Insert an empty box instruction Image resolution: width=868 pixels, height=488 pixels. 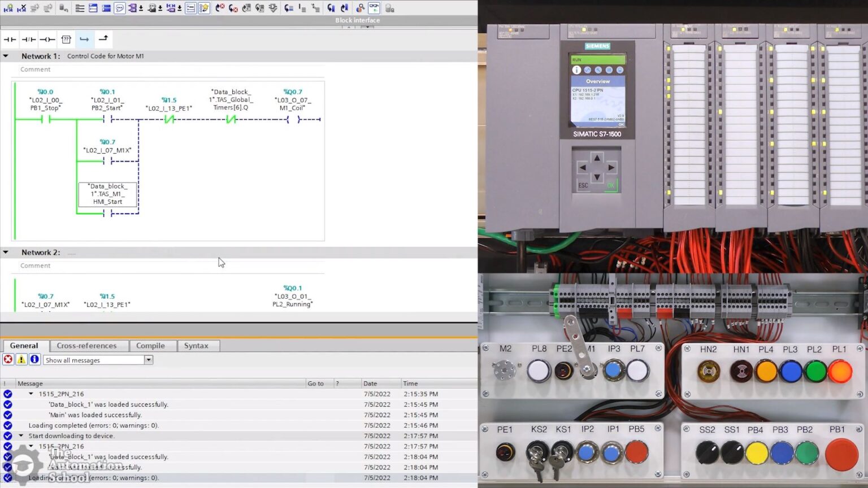pos(66,39)
